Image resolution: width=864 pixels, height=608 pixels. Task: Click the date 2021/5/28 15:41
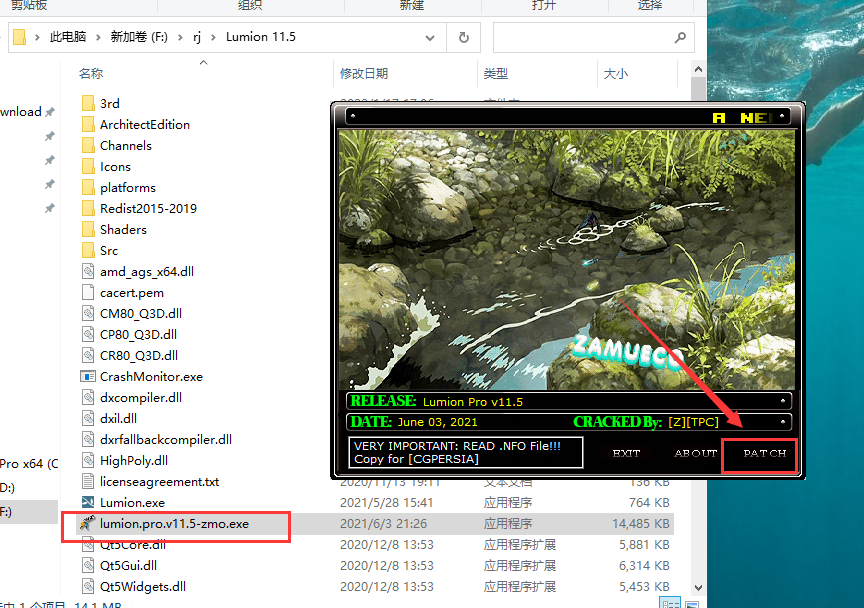pyautogui.click(x=386, y=503)
